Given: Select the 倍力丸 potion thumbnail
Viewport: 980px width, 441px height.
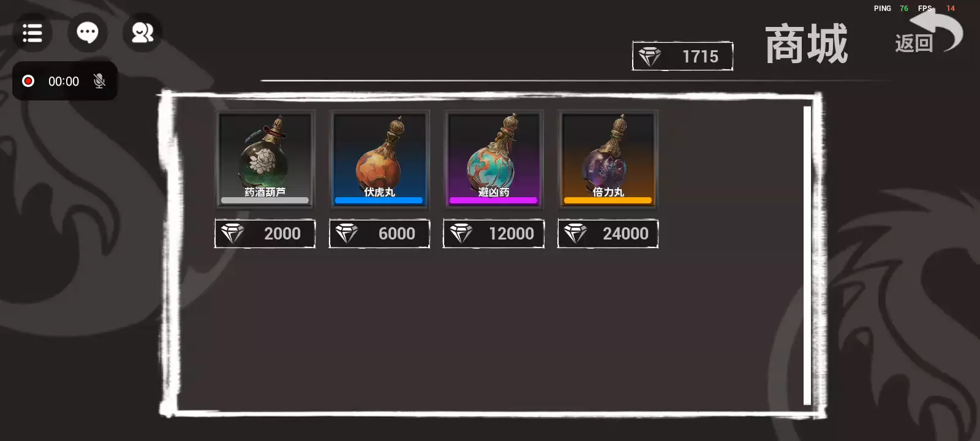Looking at the screenshot, I should (608, 159).
